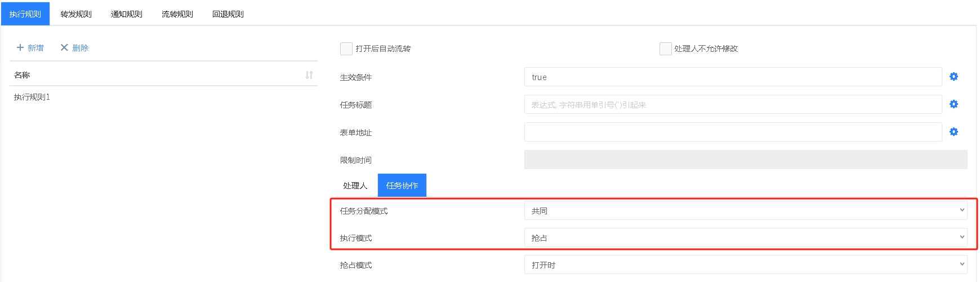Open the 抢占模式 dropdown showing 打开时

[x=745, y=265]
